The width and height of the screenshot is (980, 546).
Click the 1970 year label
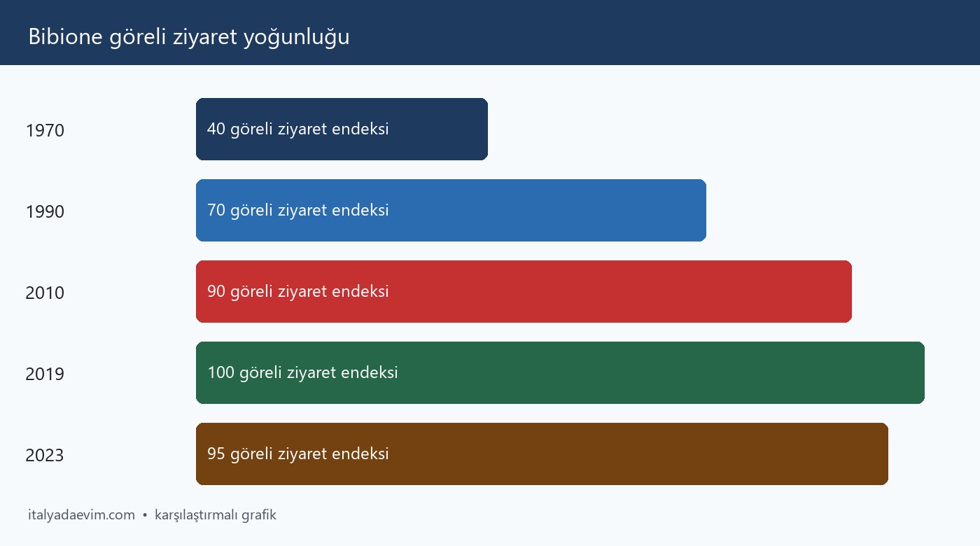(45, 131)
